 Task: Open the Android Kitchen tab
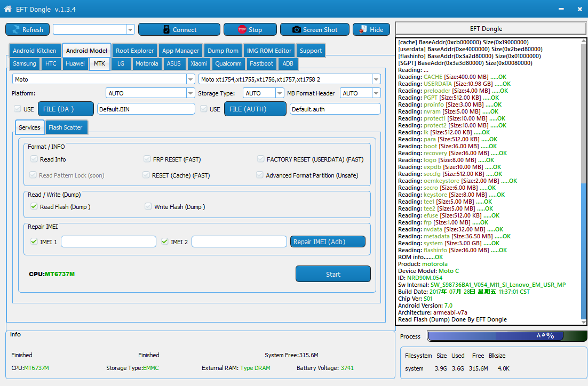point(35,51)
